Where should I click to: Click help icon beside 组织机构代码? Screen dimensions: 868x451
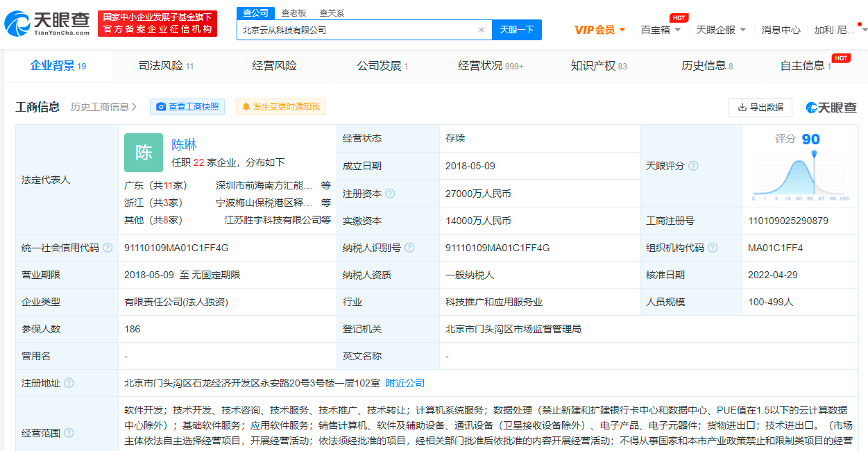tap(713, 248)
